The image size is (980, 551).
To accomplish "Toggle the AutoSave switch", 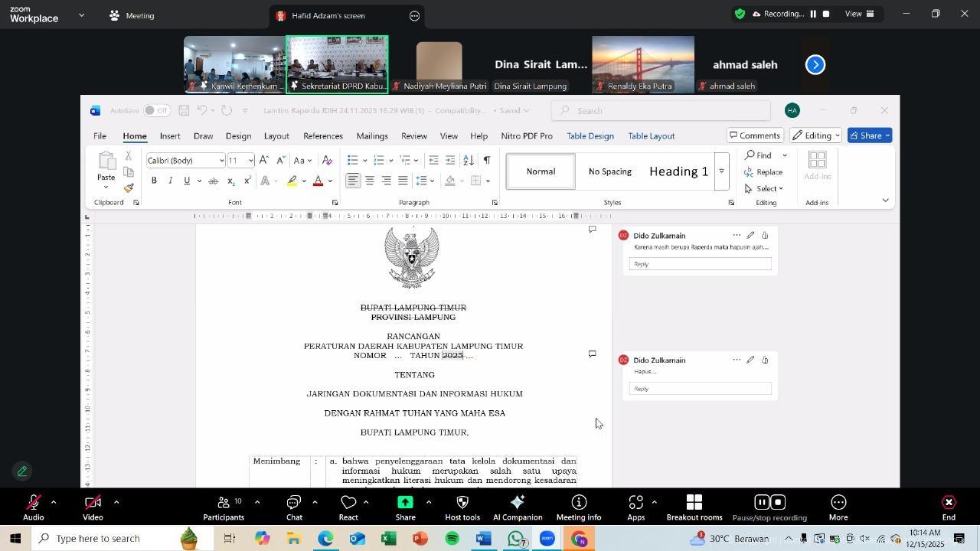I will tap(156, 111).
